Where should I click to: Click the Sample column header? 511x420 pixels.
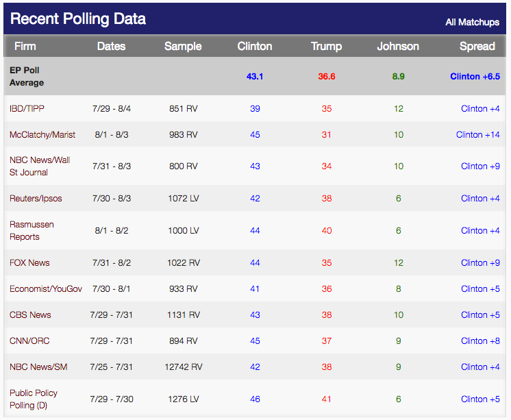tap(183, 47)
